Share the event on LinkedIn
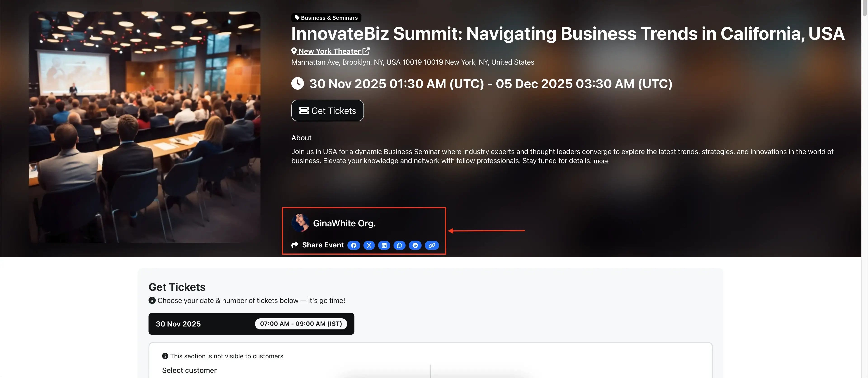This screenshot has height=378, width=868. click(x=384, y=245)
